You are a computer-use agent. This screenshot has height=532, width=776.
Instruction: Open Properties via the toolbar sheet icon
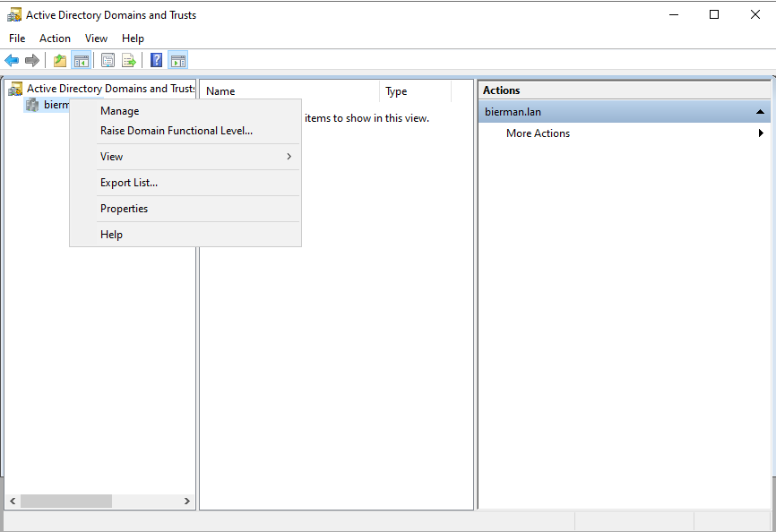(x=108, y=61)
